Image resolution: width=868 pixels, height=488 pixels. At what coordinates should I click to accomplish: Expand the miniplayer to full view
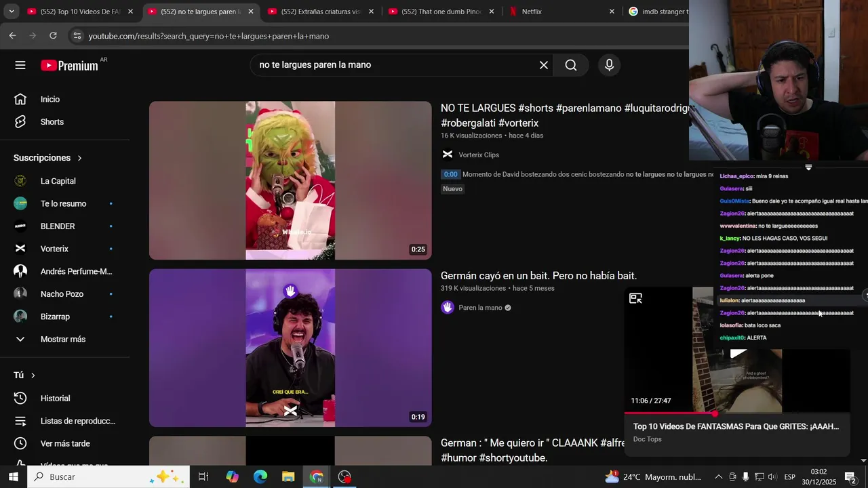point(635,298)
